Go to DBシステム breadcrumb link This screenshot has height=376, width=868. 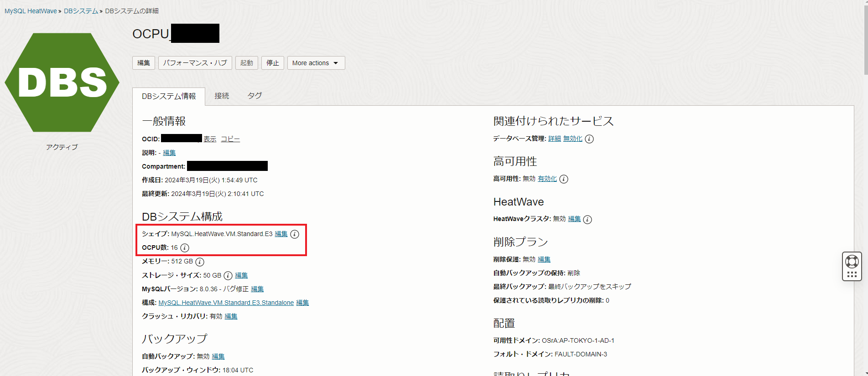click(x=81, y=11)
